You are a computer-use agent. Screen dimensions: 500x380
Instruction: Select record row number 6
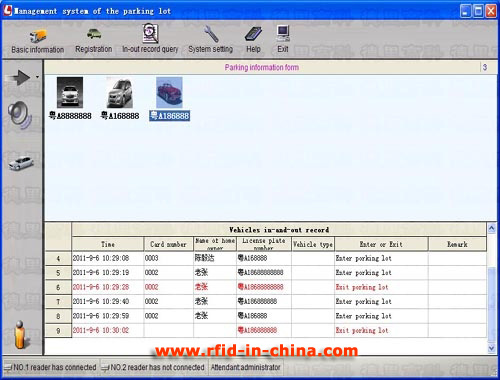pos(58,287)
